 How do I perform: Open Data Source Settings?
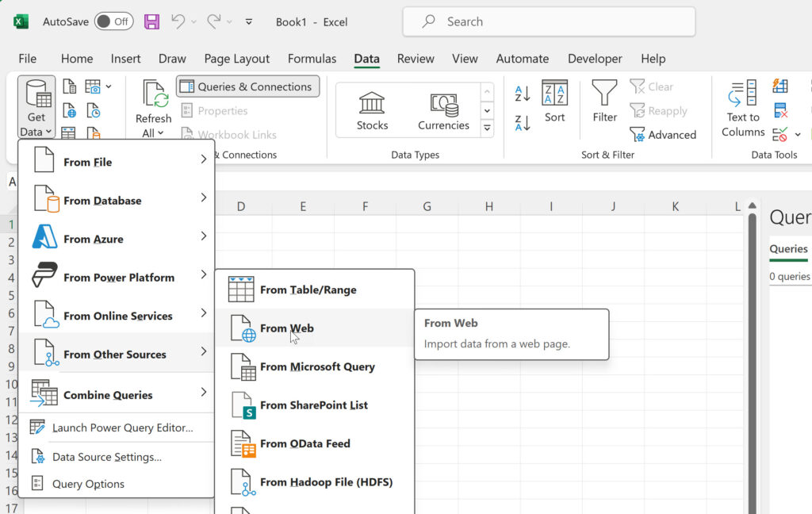click(x=106, y=457)
